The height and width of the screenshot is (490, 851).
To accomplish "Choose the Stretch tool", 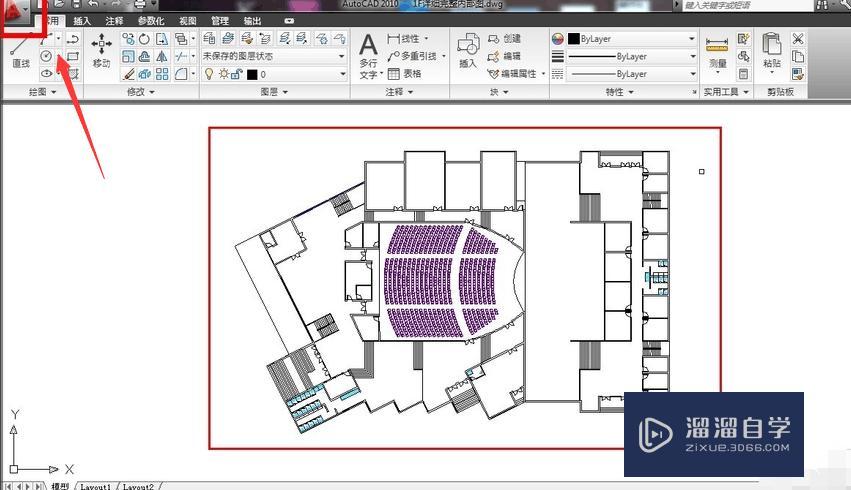I will pos(162,39).
